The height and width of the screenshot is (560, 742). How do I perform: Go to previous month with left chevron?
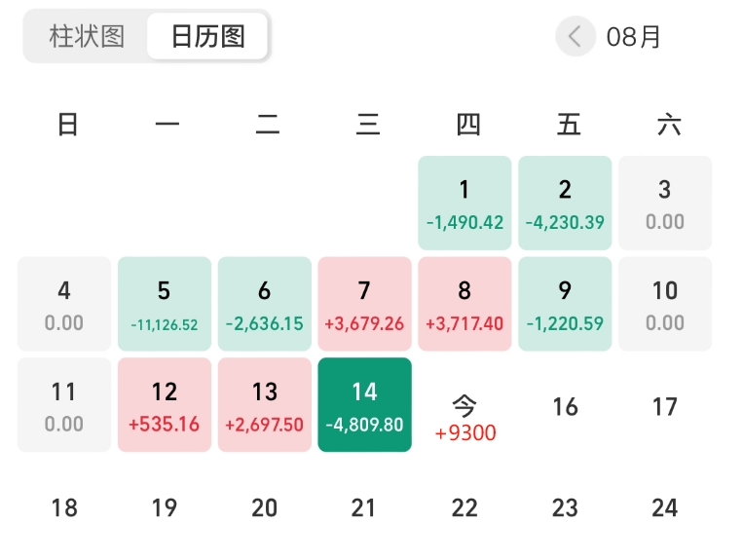tap(575, 36)
